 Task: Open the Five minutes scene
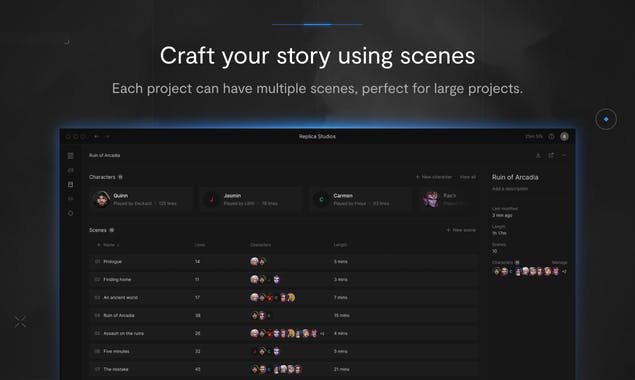coord(283,351)
